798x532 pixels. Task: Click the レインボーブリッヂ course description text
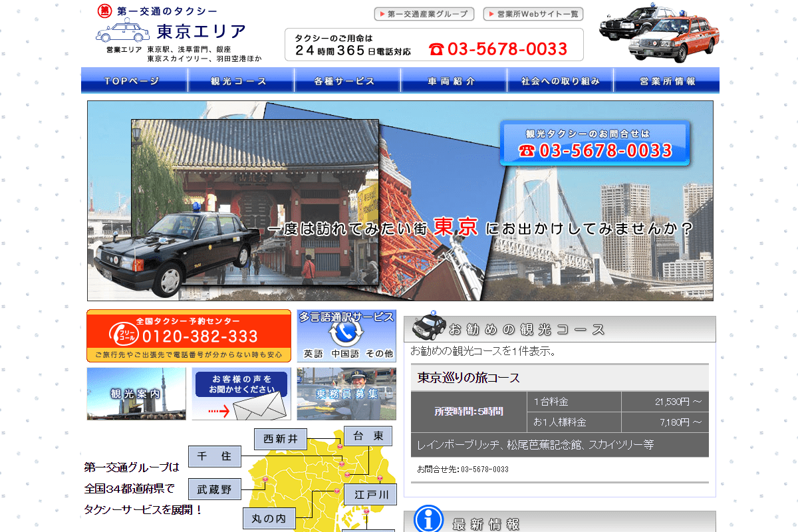(535, 445)
